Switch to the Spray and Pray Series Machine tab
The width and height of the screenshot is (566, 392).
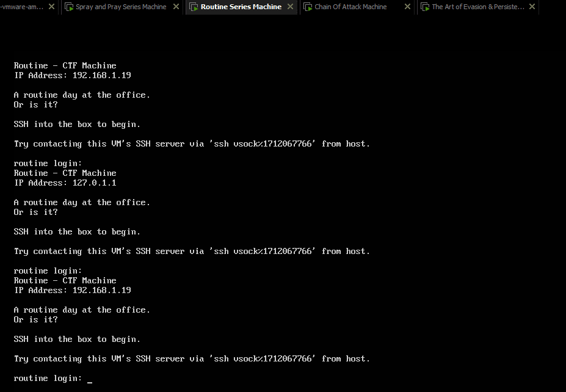coord(121,7)
